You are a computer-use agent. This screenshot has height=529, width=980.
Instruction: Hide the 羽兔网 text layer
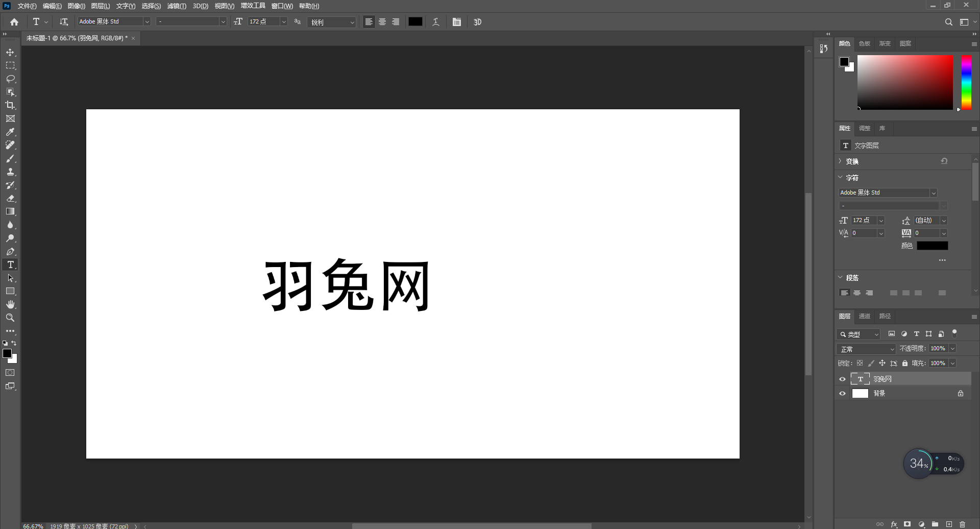pyautogui.click(x=843, y=379)
